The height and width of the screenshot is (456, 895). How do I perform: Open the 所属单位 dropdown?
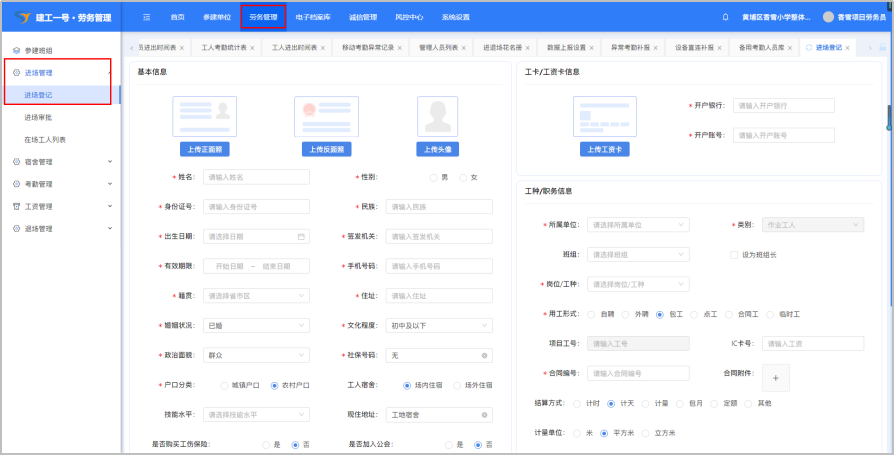point(637,225)
